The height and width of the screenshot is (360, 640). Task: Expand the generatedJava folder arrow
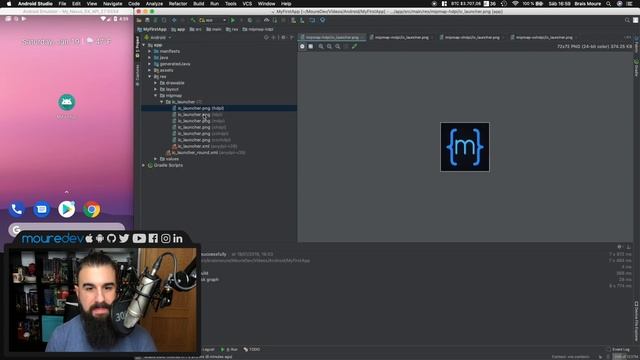[150, 64]
